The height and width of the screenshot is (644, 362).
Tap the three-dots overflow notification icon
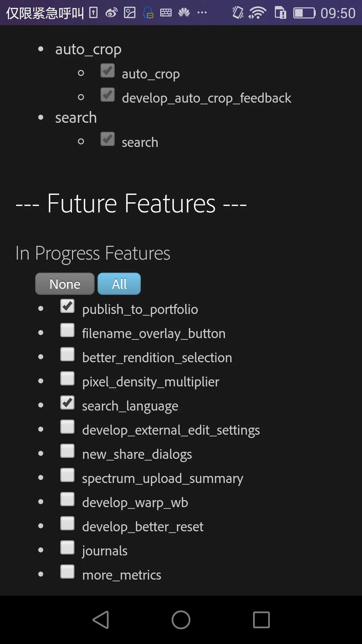click(x=202, y=13)
